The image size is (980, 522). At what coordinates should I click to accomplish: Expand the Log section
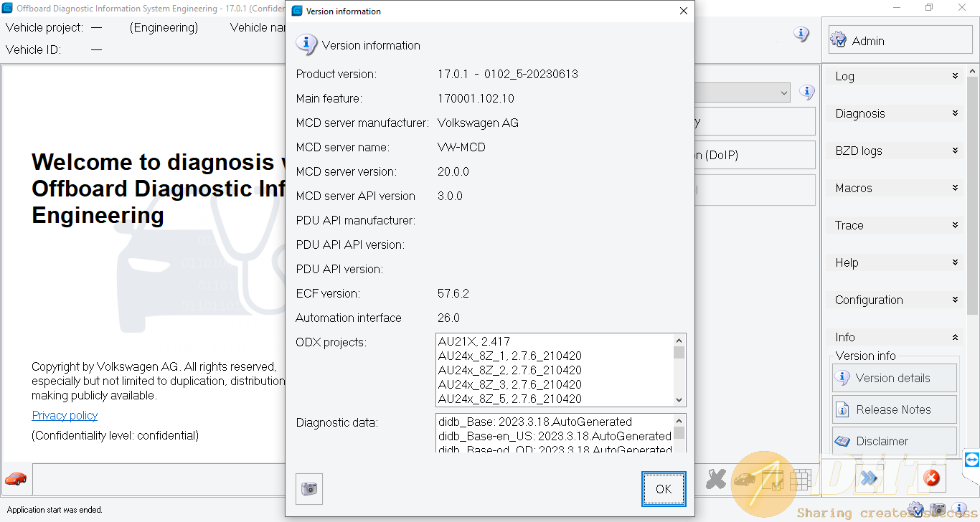(x=895, y=76)
